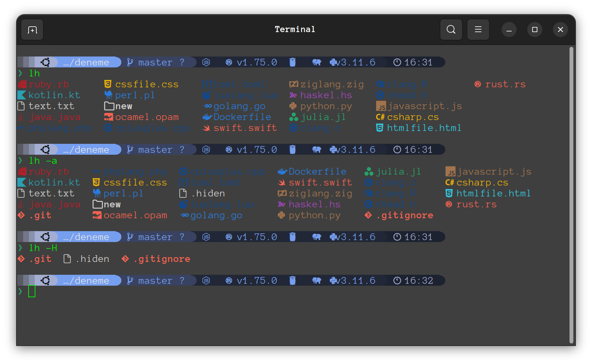The height and width of the screenshot is (364, 592).
Task: Click the ruby.rb icon in first listing
Action: pyautogui.click(x=22, y=84)
